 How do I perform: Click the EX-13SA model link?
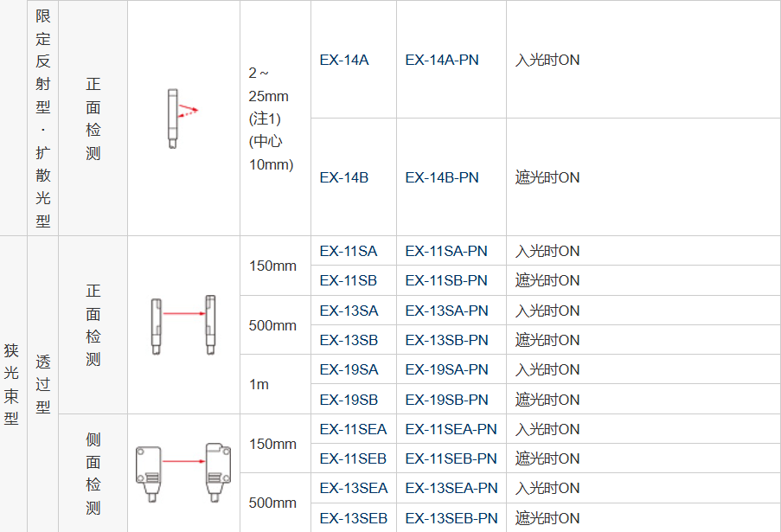click(349, 311)
